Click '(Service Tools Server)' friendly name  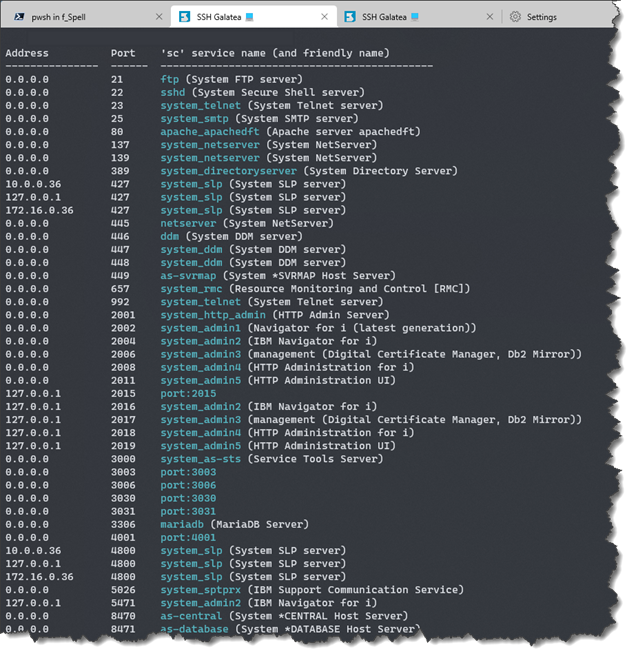click(x=315, y=459)
